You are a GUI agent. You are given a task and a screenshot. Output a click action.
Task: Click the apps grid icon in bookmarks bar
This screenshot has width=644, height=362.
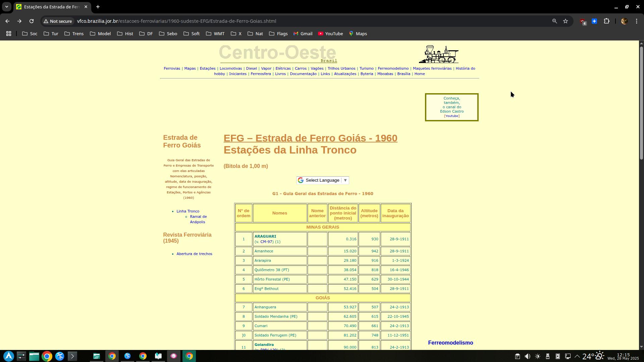coord(9,34)
